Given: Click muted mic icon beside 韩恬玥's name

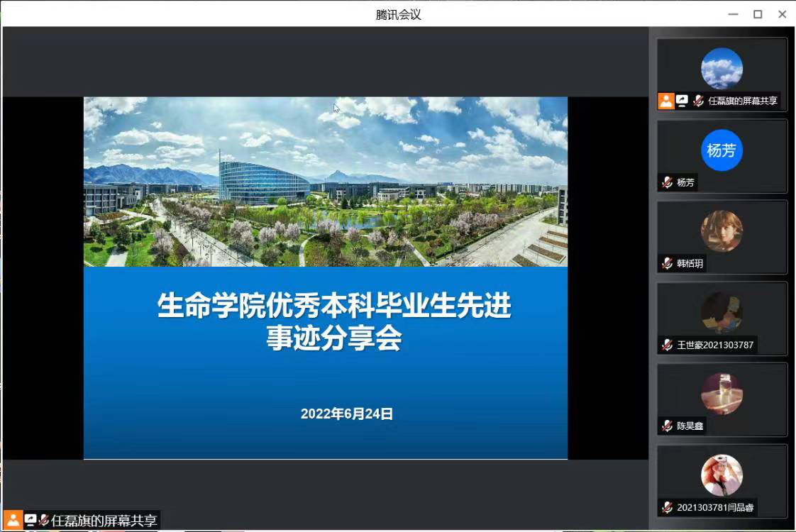Looking at the screenshot, I should click(x=667, y=264).
